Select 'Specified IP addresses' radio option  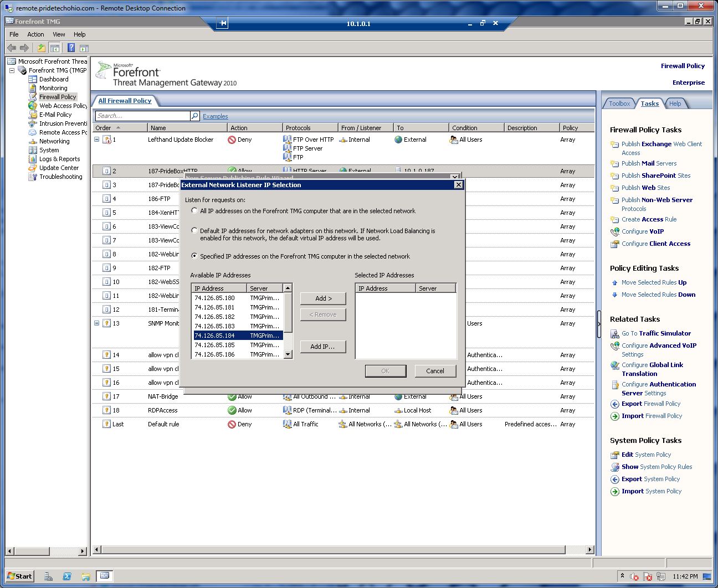(x=194, y=256)
